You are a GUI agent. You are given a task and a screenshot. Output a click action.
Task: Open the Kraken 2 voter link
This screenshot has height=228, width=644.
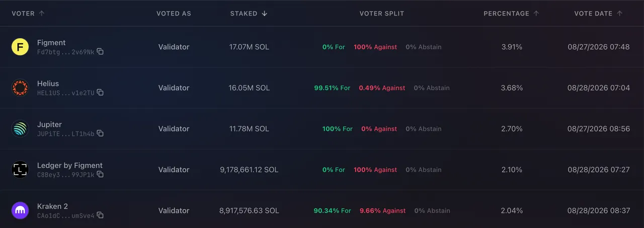(52, 206)
